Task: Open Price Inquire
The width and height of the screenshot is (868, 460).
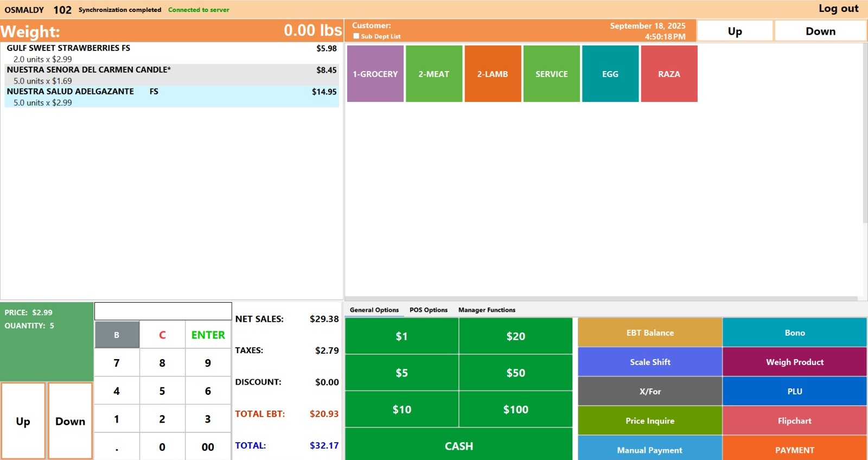Action: click(650, 420)
